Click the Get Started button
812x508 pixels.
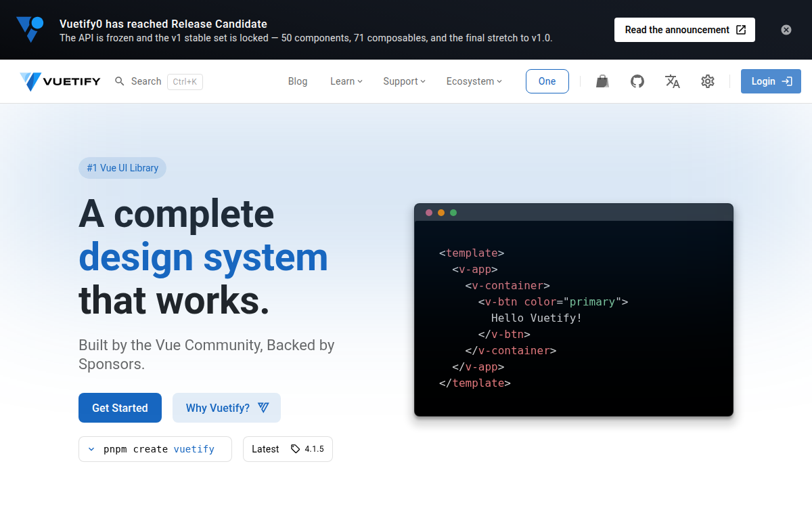pos(120,408)
